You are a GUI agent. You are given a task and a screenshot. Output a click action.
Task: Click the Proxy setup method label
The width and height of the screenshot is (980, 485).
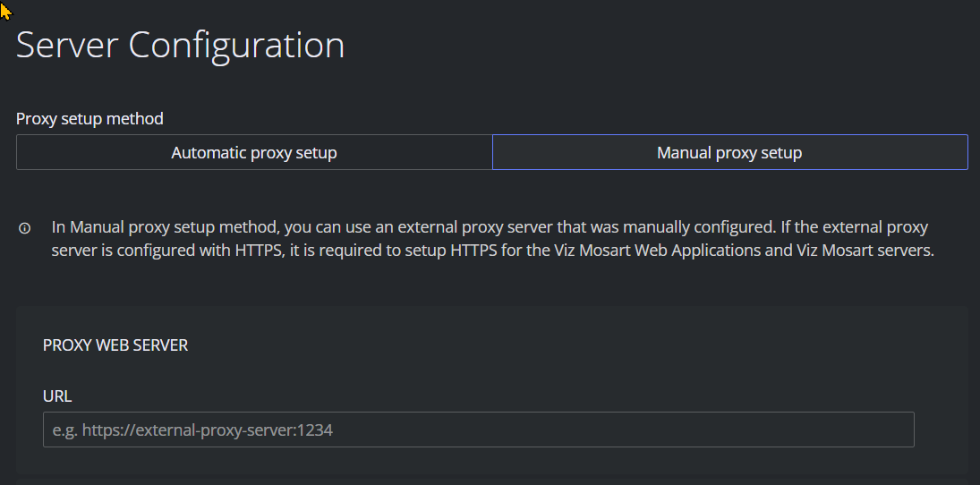tap(89, 119)
